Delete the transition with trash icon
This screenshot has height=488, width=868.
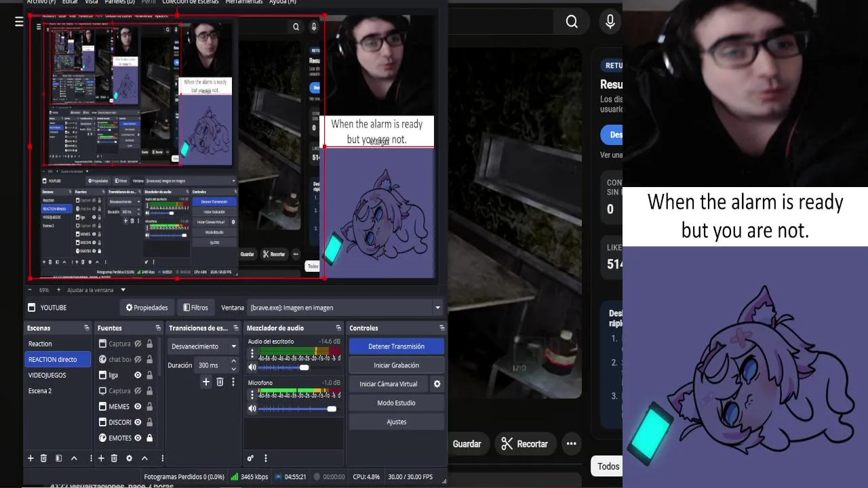(220, 382)
